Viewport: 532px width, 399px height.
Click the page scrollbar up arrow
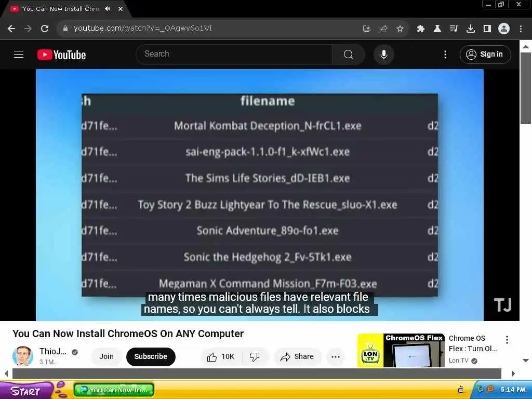(526, 46)
